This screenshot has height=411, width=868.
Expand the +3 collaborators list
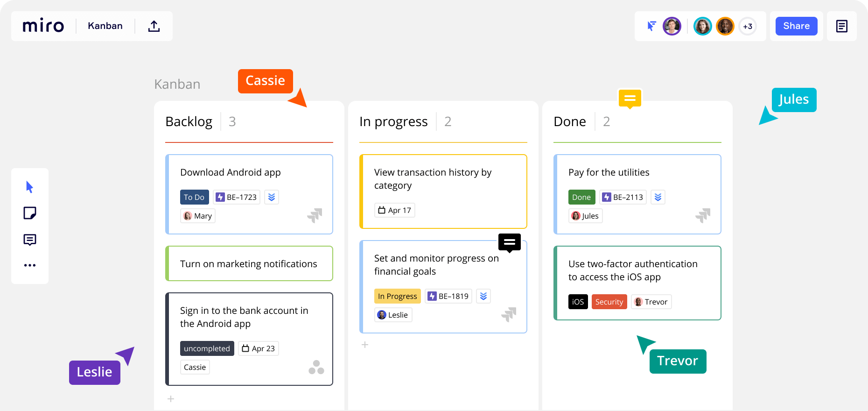748,26
